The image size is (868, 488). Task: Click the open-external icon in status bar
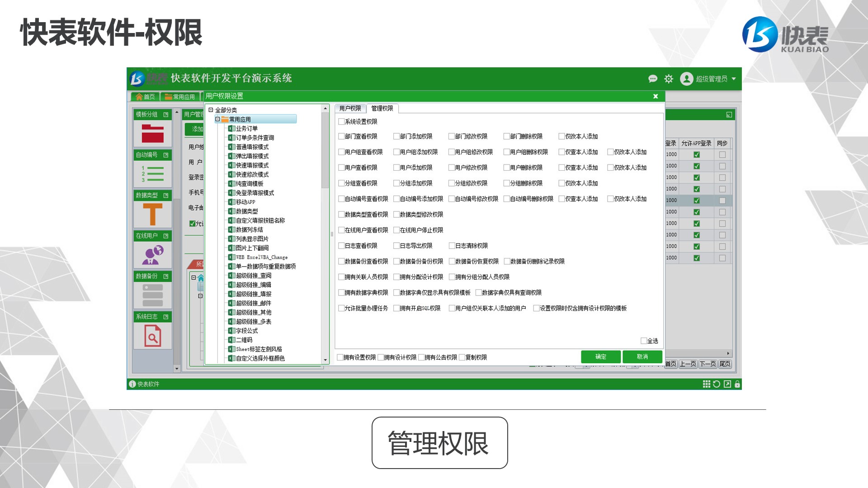click(727, 384)
